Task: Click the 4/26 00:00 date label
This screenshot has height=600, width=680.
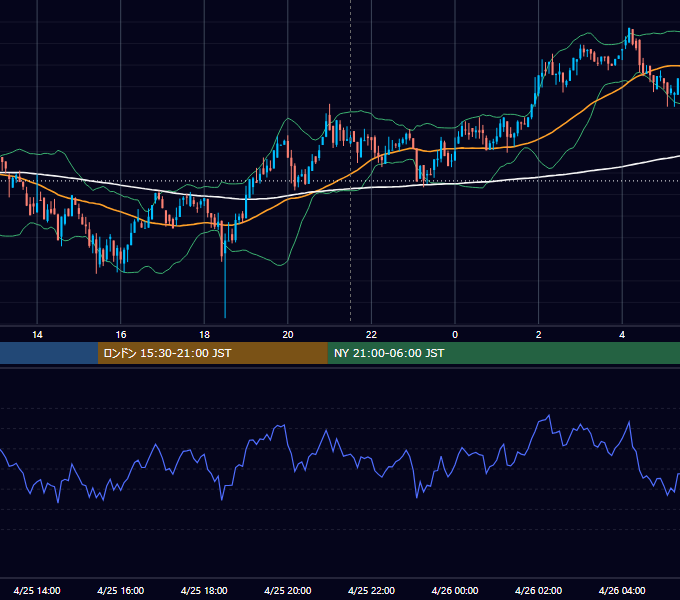Action: 455,590
